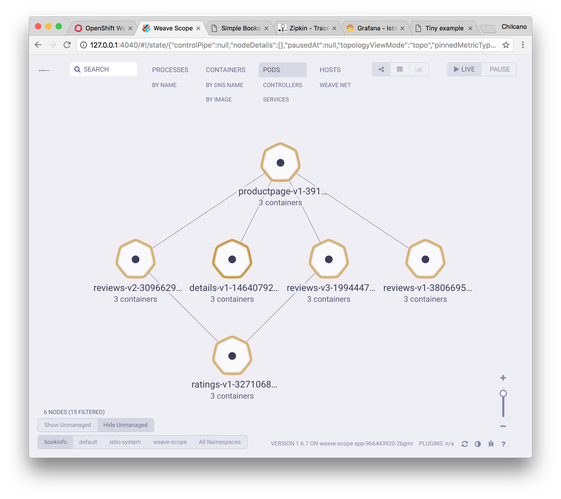The width and height of the screenshot is (561, 499).
Task: Switch to graph view mode icon
Action: pyautogui.click(x=381, y=69)
